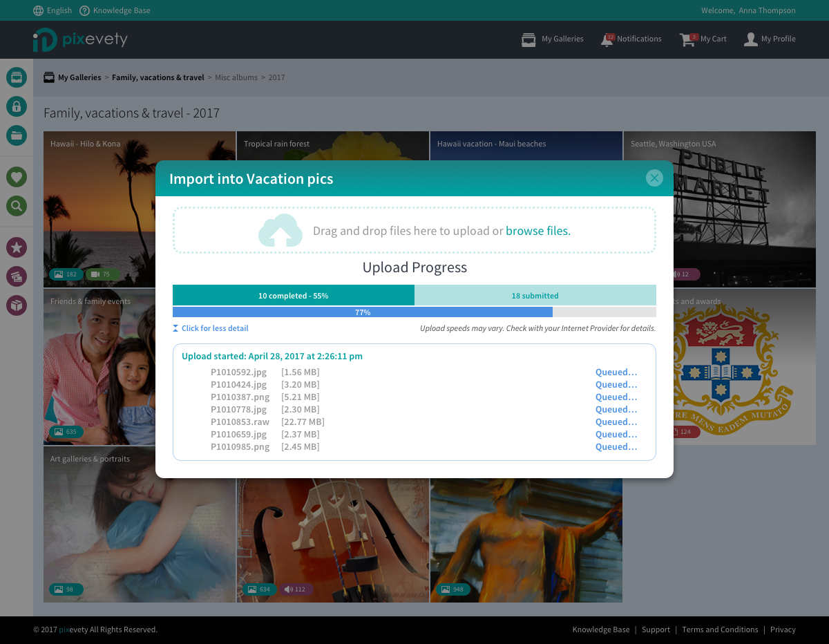Screen dimensions: 829x644
Task: Click the Upload started timestamp text
Action: coord(272,357)
